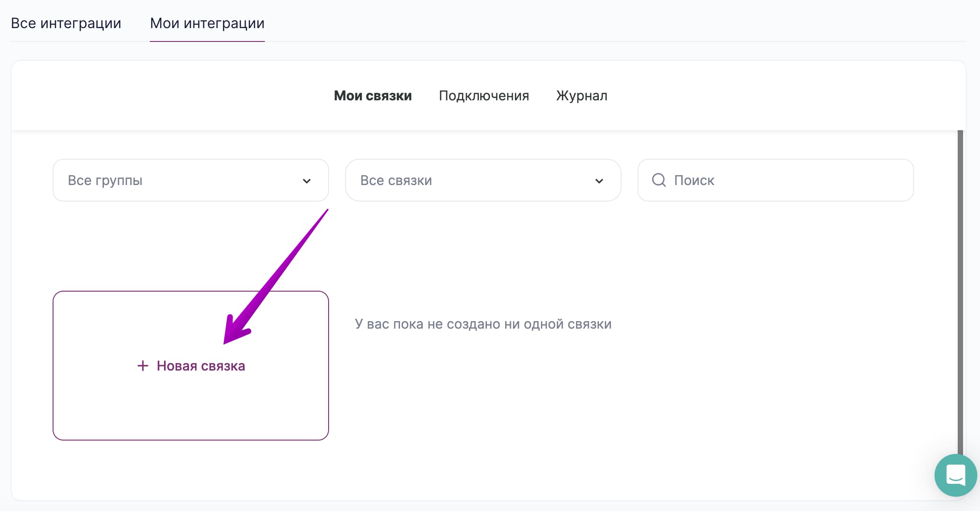Image resolution: width=980 pixels, height=511 pixels.
Task: Go to the Подключения section
Action: pyautogui.click(x=484, y=95)
